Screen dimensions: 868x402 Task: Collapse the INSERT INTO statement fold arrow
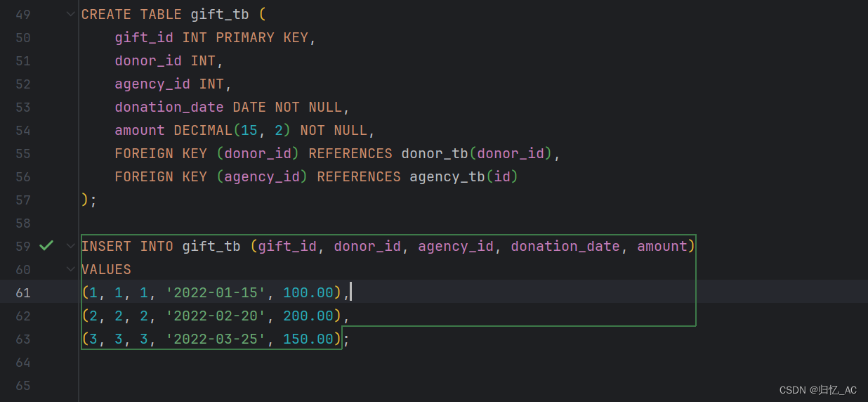70,246
